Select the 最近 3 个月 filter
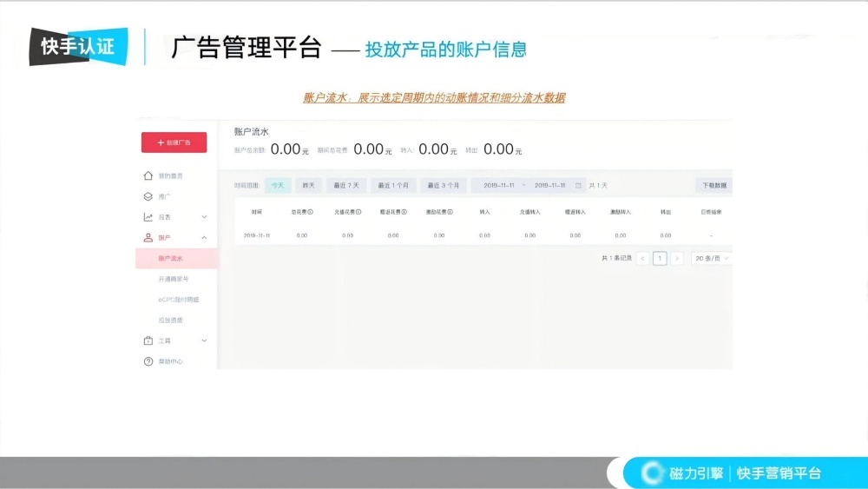Screen dimensions: 868x489 (x=443, y=186)
